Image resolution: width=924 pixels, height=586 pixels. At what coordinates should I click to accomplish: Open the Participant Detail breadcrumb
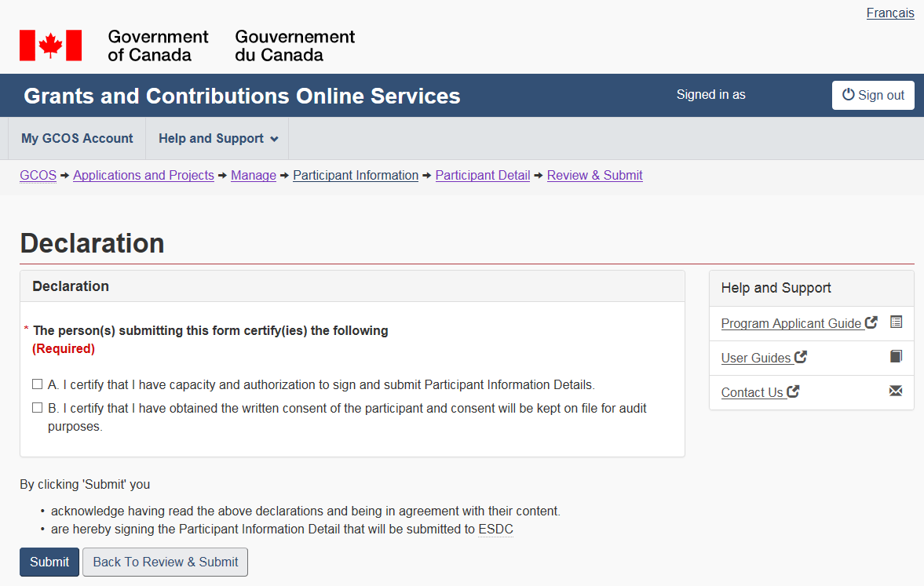tap(482, 176)
